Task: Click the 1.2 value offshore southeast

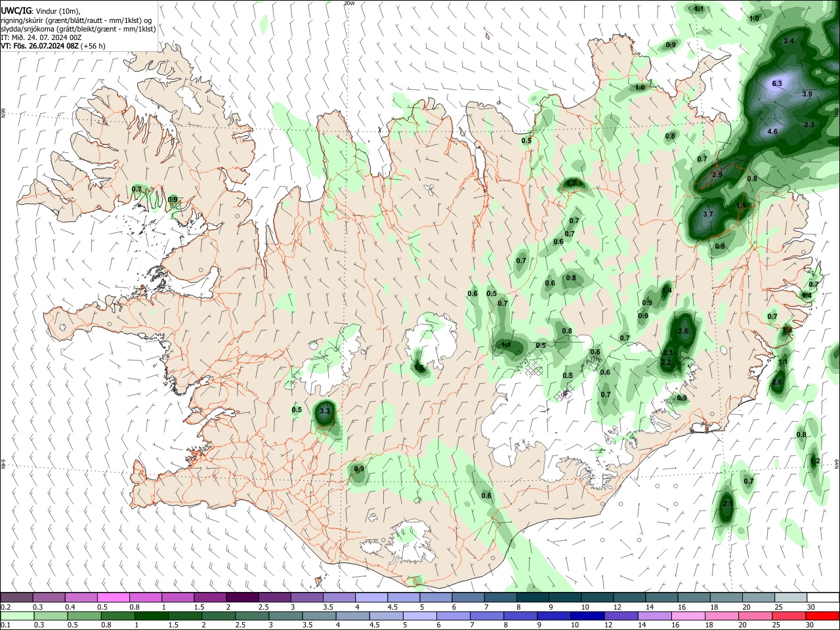Action: [815, 461]
